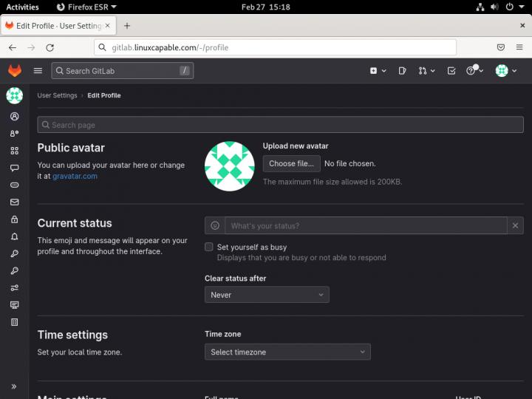The height and width of the screenshot is (399, 532).
Task: Click the Search page input field
Action: 280,125
